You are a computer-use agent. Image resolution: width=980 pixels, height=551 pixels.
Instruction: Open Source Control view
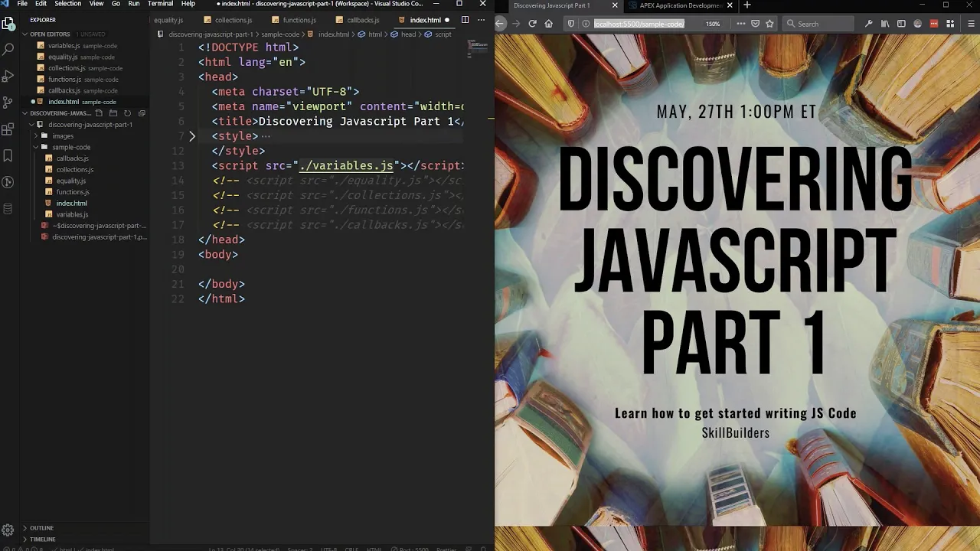click(8, 102)
